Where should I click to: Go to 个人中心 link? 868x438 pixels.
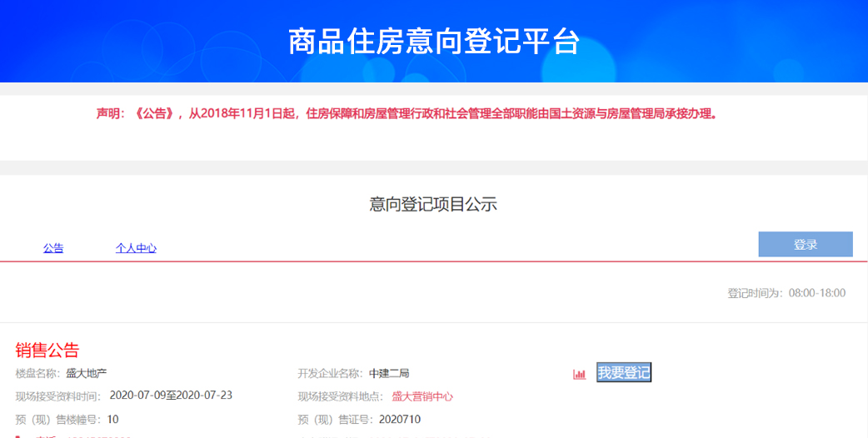(136, 248)
